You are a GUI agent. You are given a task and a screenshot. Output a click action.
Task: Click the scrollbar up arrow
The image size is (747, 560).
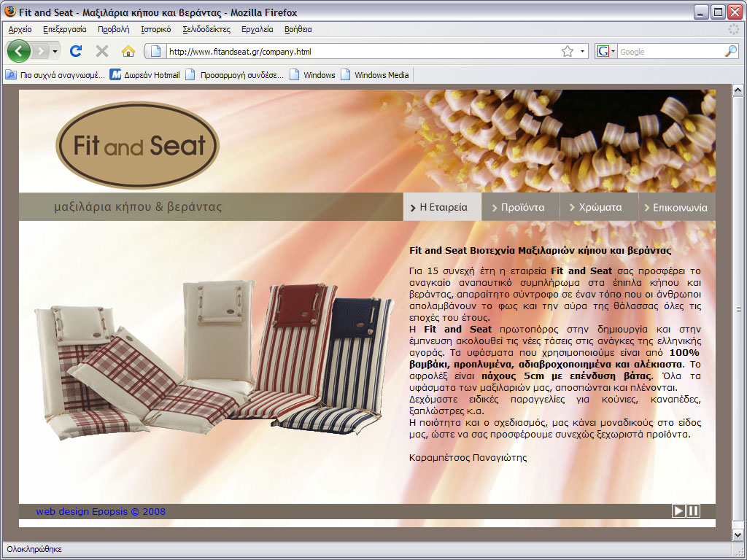[738, 90]
